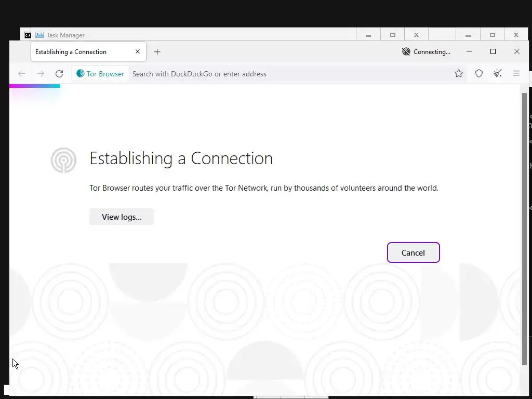Maximize the Tor Browser window
532x399 pixels.
click(x=493, y=51)
